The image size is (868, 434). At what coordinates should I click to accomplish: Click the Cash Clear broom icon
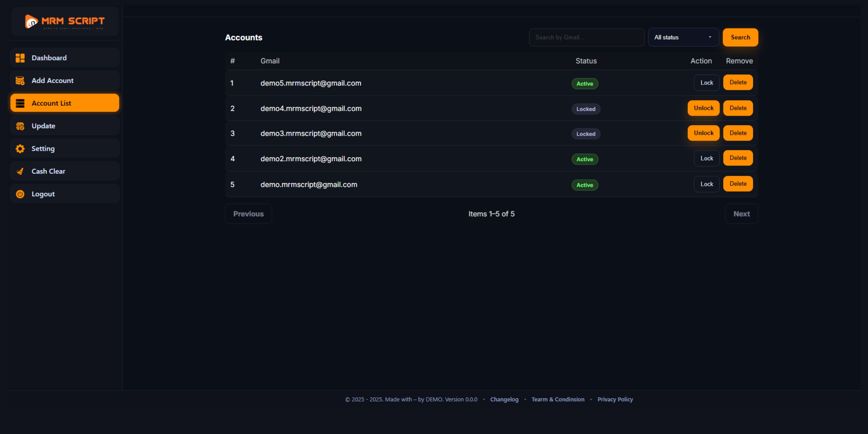pos(20,171)
